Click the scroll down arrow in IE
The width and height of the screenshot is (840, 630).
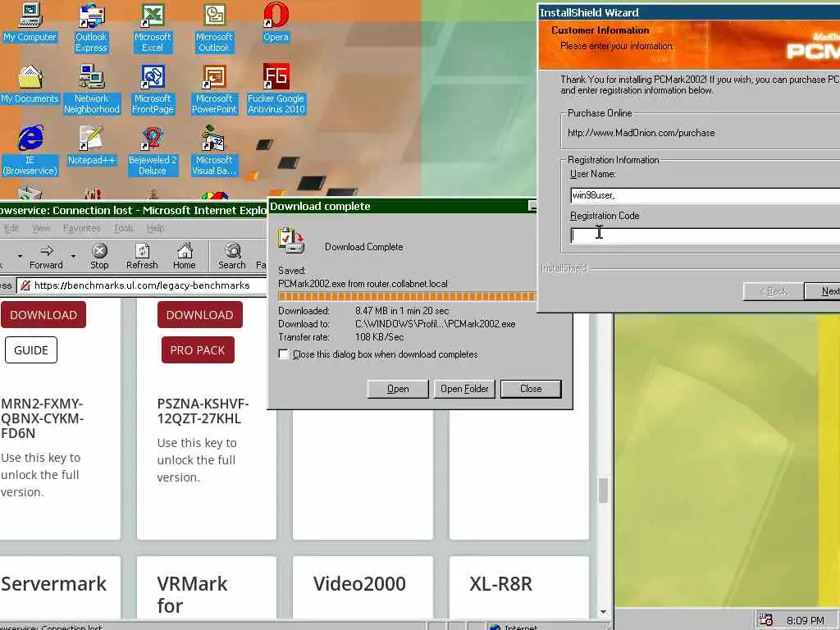603,611
